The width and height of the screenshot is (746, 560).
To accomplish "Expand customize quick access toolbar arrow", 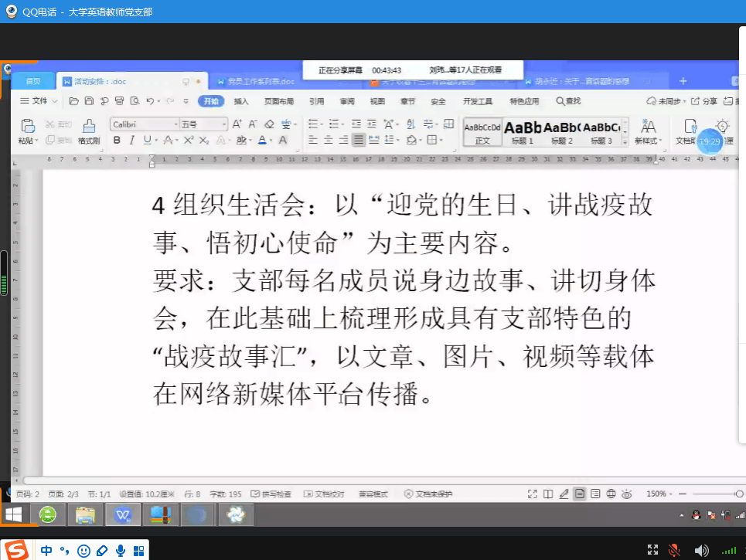I will pyautogui.click(x=186, y=100).
